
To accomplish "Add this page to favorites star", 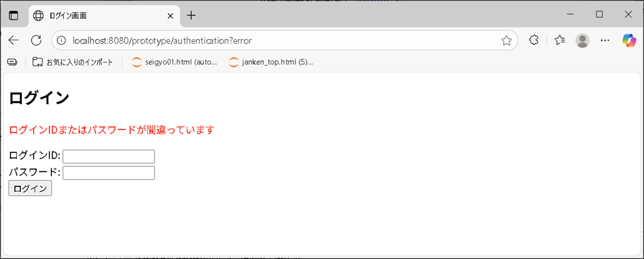I will pyautogui.click(x=507, y=40).
